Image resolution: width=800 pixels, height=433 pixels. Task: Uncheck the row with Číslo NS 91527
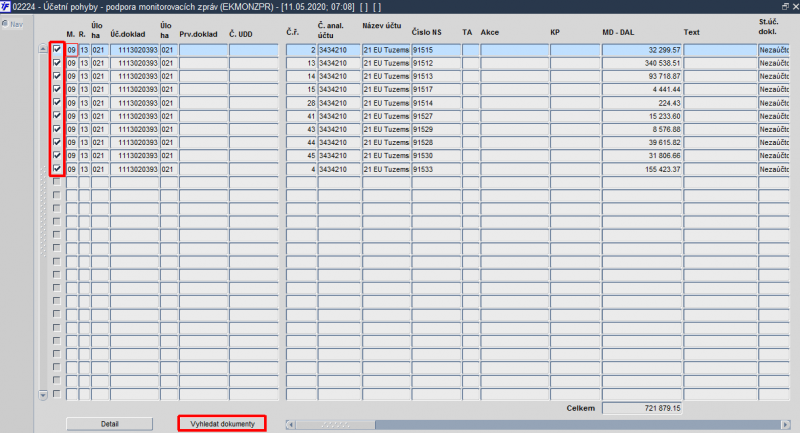(57, 116)
